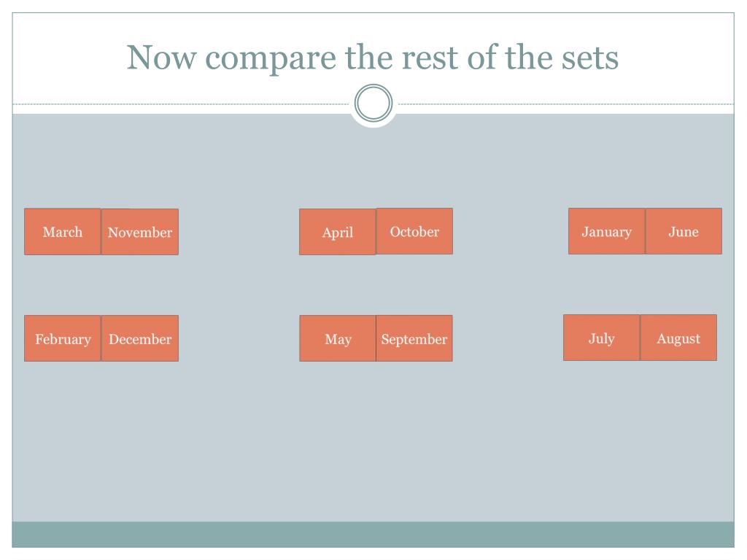This screenshot has height=560, width=747.
Task: Select the June box
Action: point(684,231)
